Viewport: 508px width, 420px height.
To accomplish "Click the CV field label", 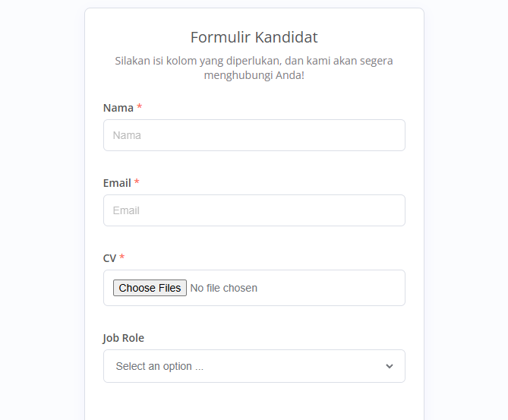I will [x=109, y=258].
